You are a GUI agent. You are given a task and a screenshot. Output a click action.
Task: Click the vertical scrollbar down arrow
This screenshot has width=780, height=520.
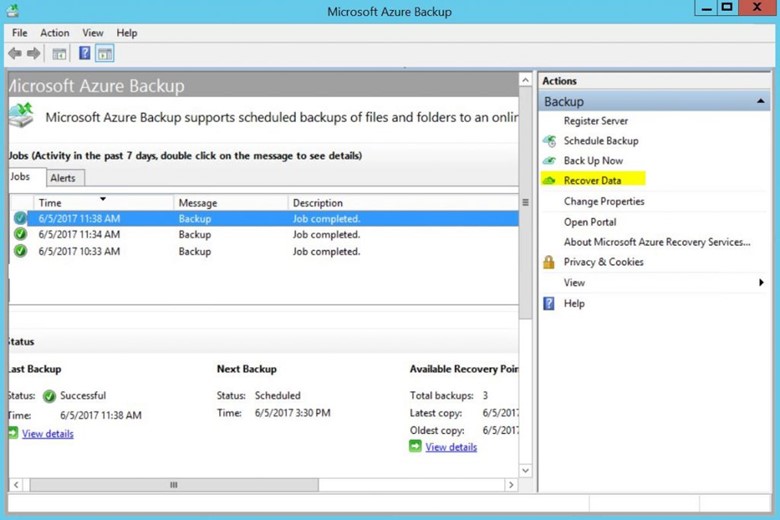coord(525,470)
